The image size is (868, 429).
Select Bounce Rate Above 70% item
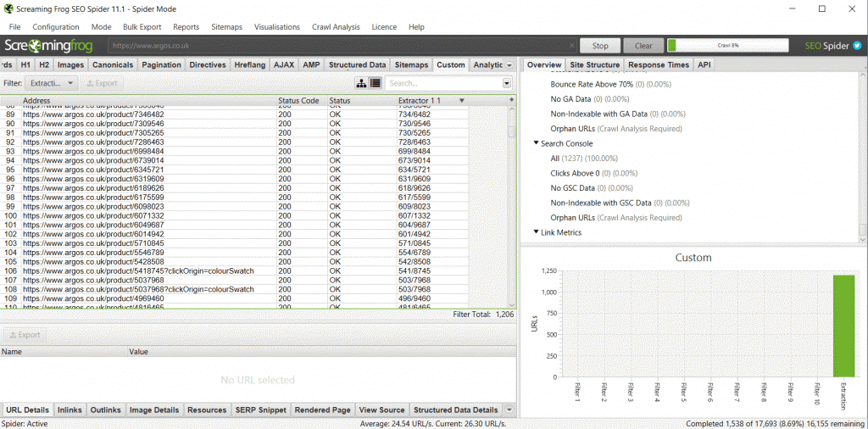tap(610, 85)
